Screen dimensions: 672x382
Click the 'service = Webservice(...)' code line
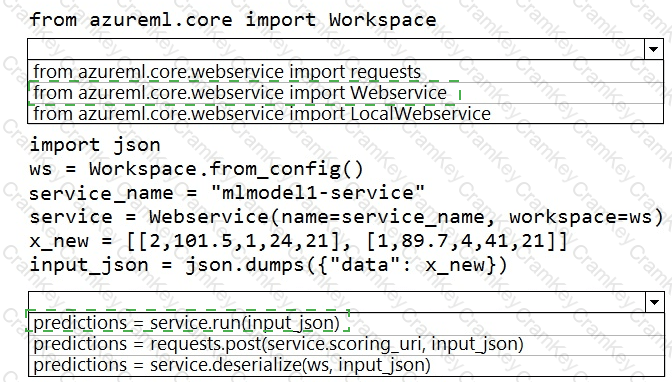tap(346, 217)
